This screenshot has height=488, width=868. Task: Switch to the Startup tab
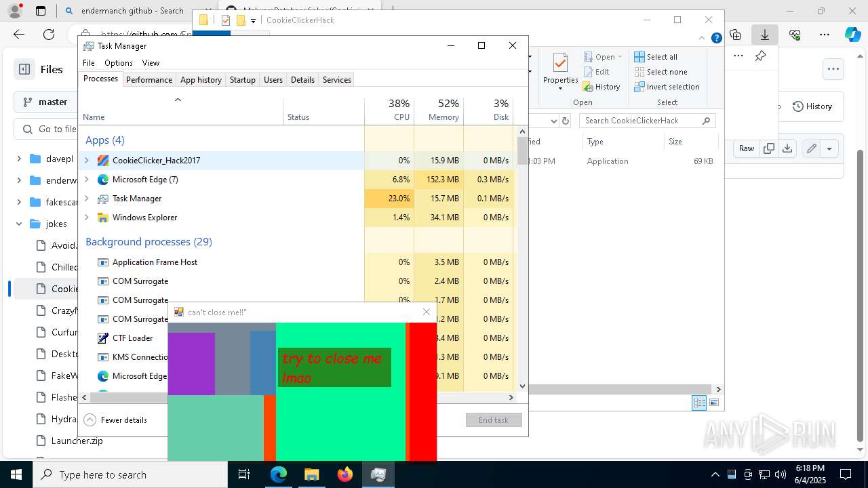(x=242, y=80)
